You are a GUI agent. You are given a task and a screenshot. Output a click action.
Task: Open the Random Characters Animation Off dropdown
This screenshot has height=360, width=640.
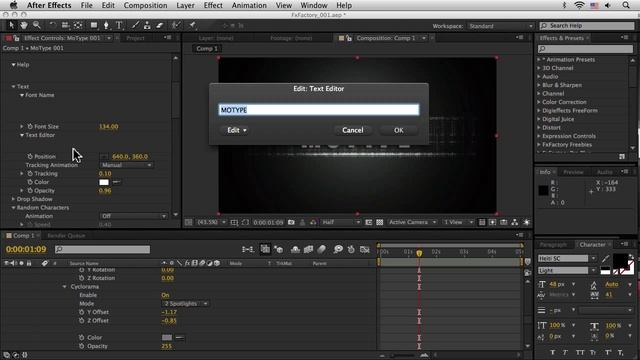click(x=133, y=216)
